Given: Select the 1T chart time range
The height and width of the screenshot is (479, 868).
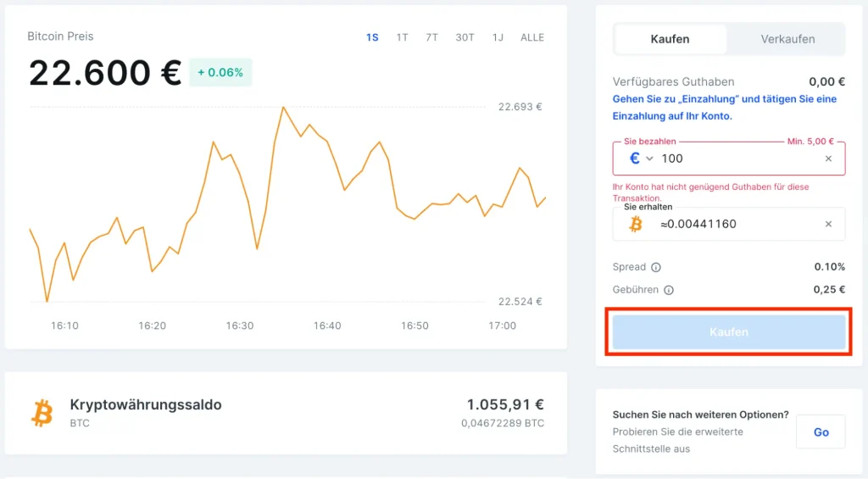Looking at the screenshot, I should click(x=402, y=37).
